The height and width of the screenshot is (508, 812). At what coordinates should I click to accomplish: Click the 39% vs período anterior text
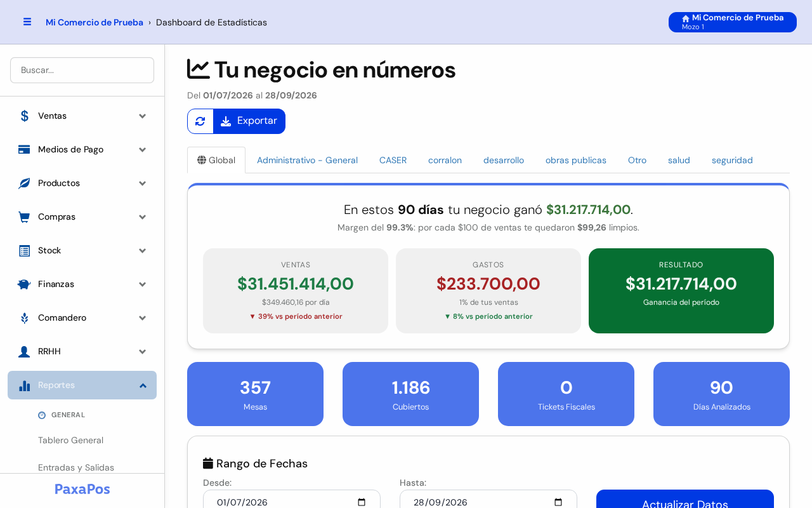pyautogui.click(x=296, y=316)
